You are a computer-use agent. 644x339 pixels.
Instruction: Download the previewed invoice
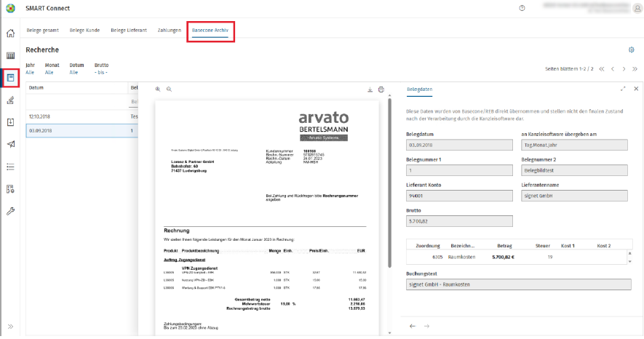click(370, 89)
